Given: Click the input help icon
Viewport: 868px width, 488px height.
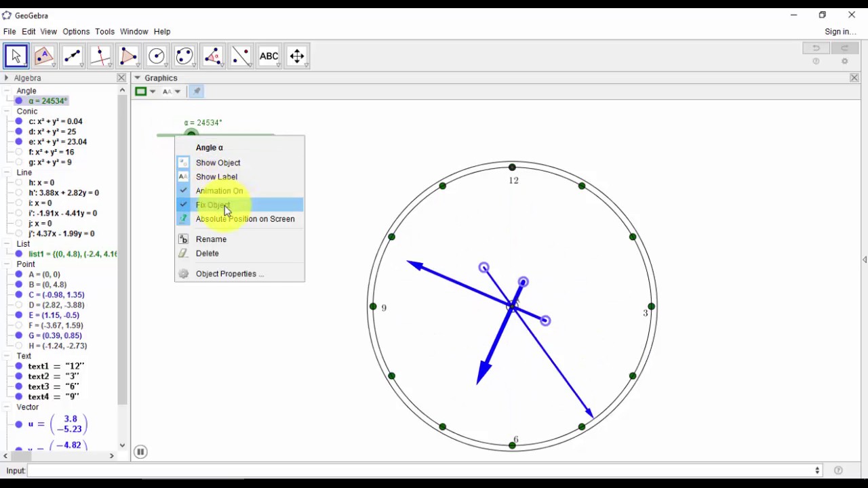Looking at the screenshot, I should click(839, 470).
